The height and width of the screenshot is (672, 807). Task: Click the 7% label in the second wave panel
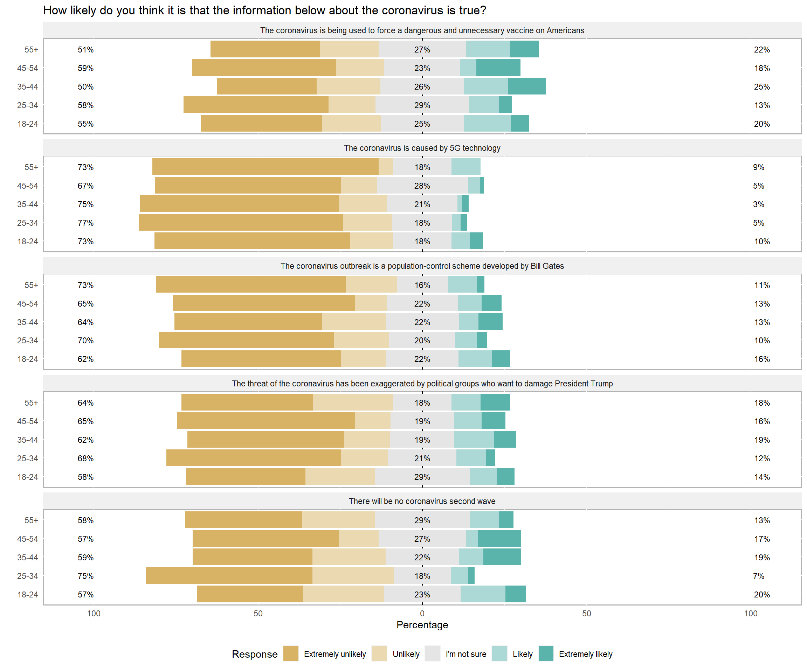(758, 576)
